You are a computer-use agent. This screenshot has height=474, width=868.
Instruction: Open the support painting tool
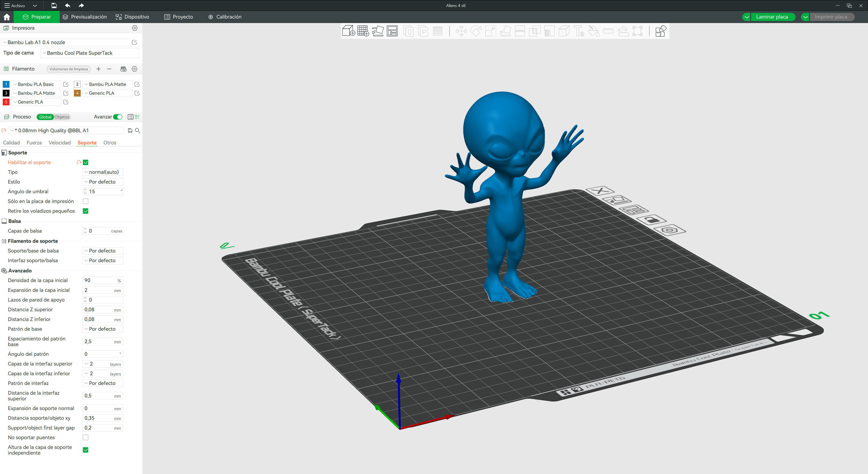549,31
